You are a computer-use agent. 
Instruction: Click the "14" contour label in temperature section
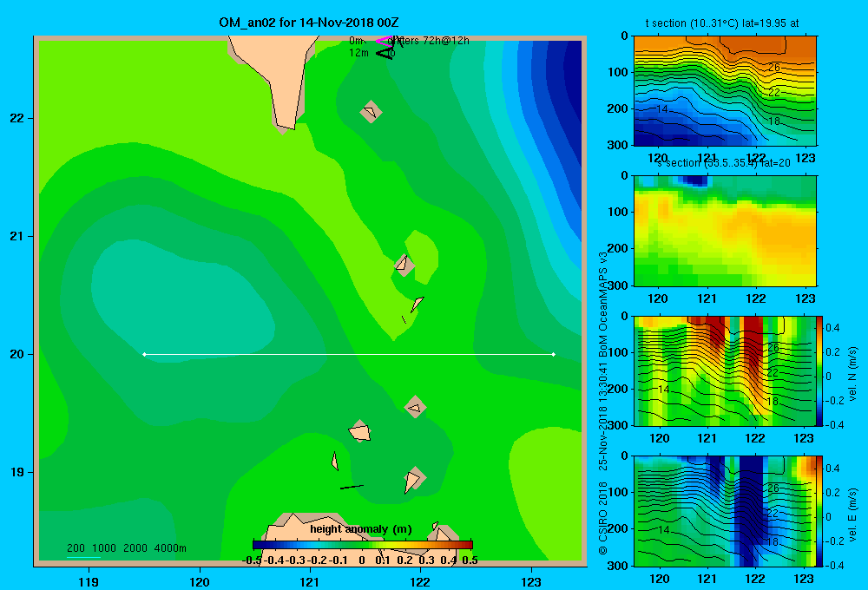[x=662, y=109]
